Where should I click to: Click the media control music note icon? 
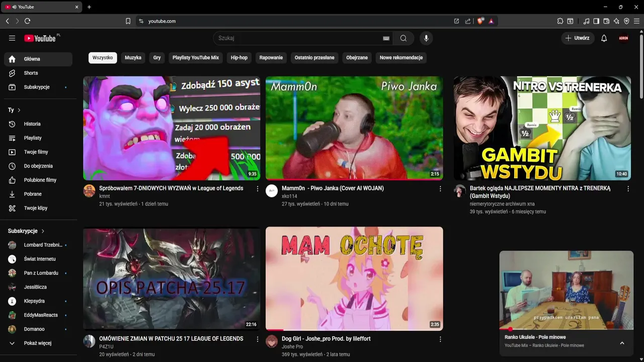(586, 21)
